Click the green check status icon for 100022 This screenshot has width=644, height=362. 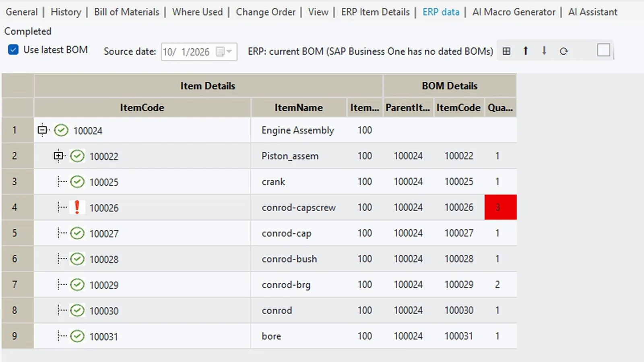[x=77, y=156]
